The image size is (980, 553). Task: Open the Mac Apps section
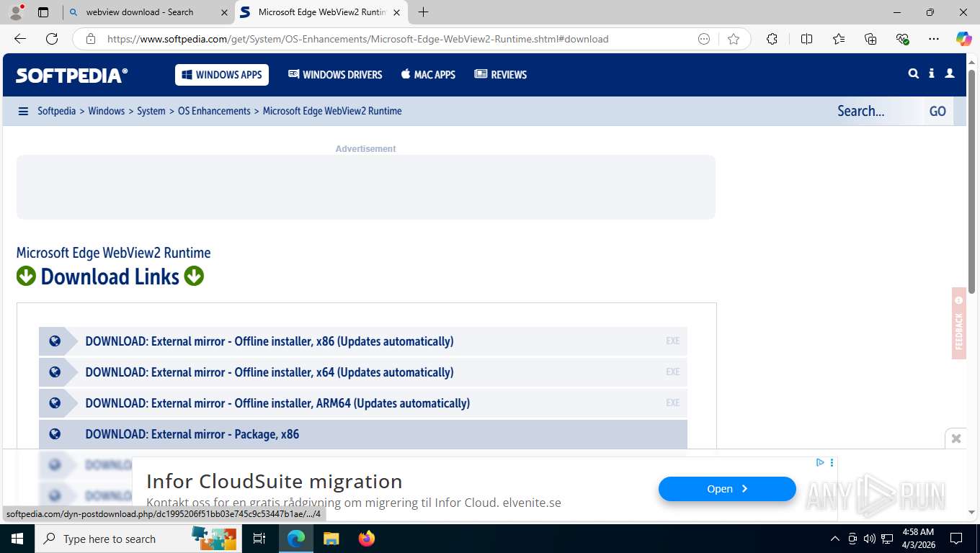(x=428, y=75)
